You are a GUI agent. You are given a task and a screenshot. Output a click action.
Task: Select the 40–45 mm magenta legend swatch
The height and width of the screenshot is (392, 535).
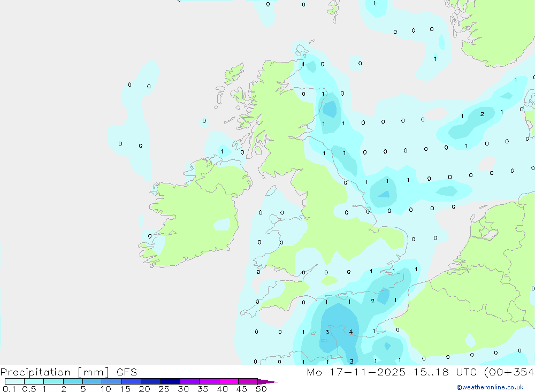pos(228,381)
